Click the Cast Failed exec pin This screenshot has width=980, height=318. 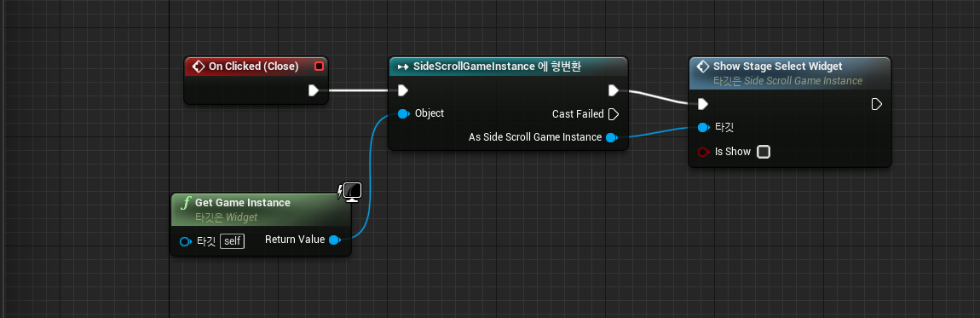click(x=614, y=114)
